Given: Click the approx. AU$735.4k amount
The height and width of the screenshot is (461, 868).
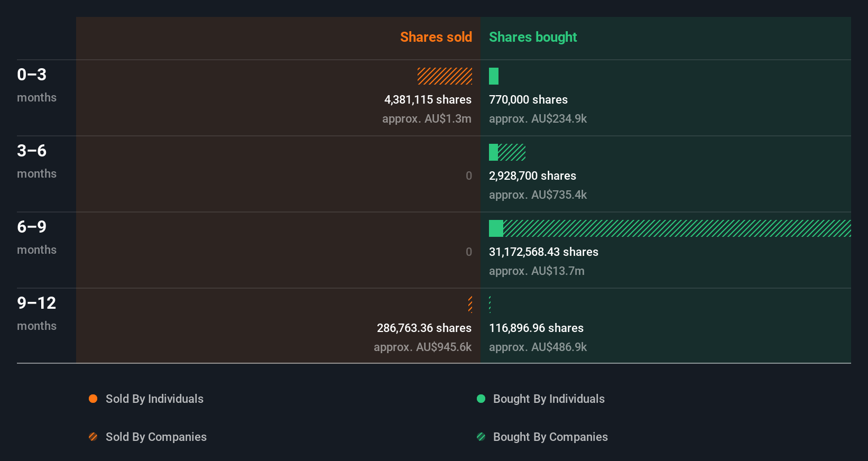Looking at the screenshot, I should point(538,195).
